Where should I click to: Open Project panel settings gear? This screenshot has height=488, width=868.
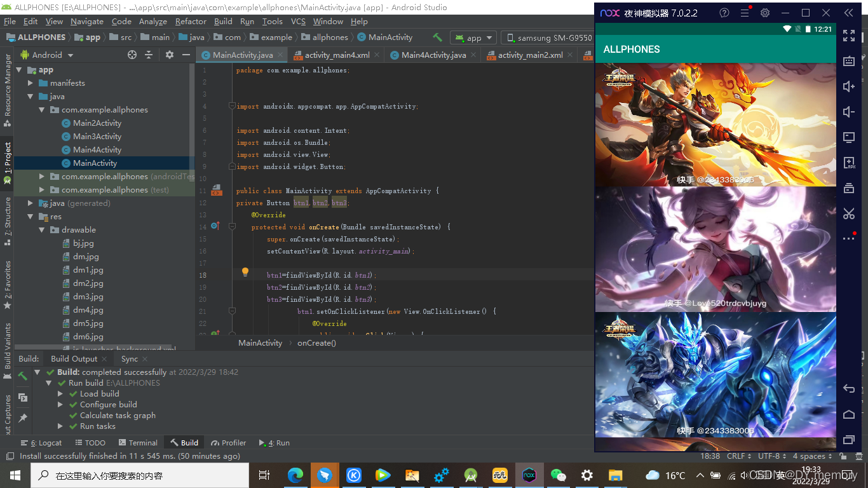[x=169, y=55]
